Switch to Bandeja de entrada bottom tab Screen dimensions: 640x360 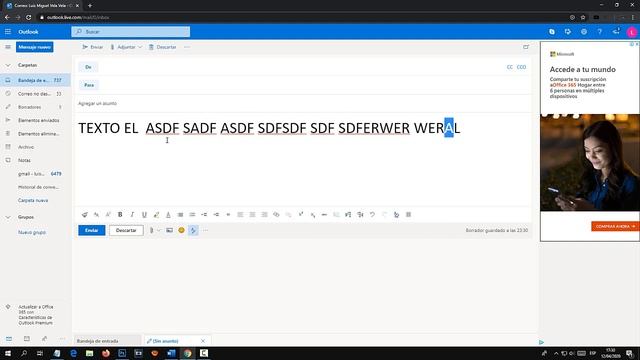107,341
